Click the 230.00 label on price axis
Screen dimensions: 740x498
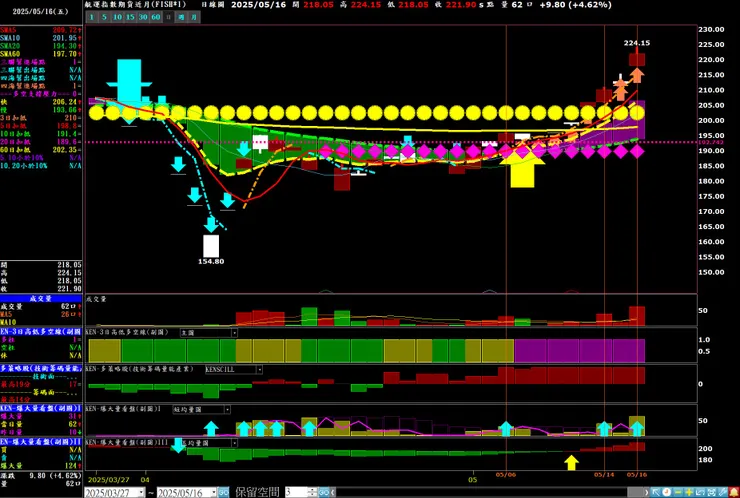(713, 29)
